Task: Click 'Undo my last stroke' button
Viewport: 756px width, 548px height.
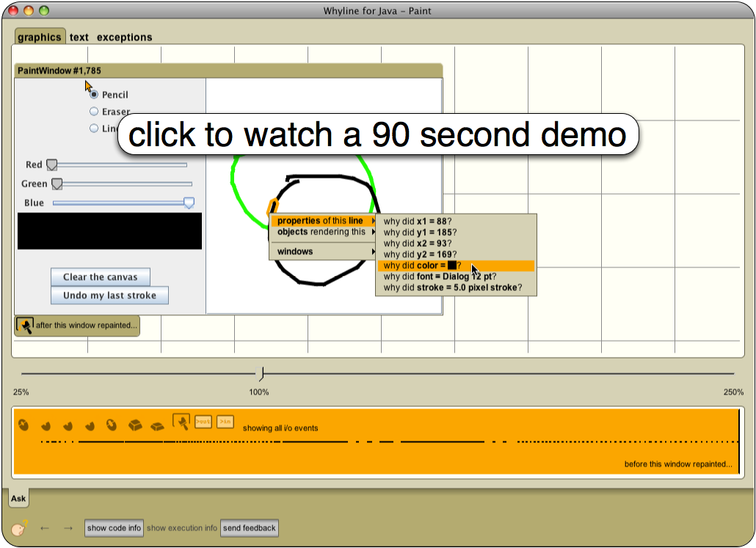Action: (109, 295)
